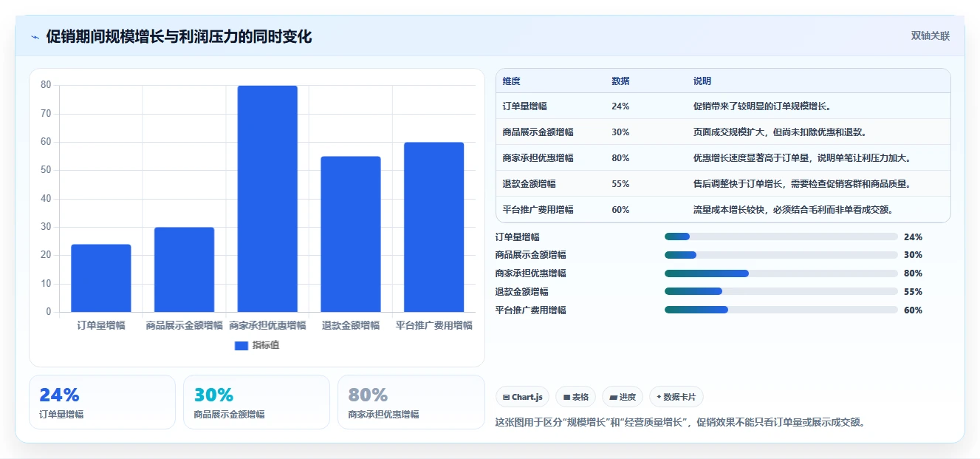Click the 商家承担优惠增幅 80% progress bar
The width and height of the screenshot is (980, 459).
781,273
